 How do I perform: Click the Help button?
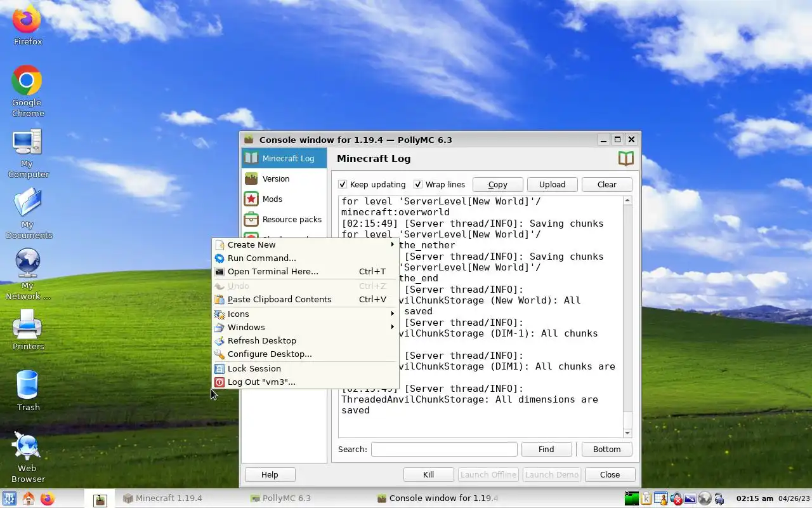click(270, 474)
